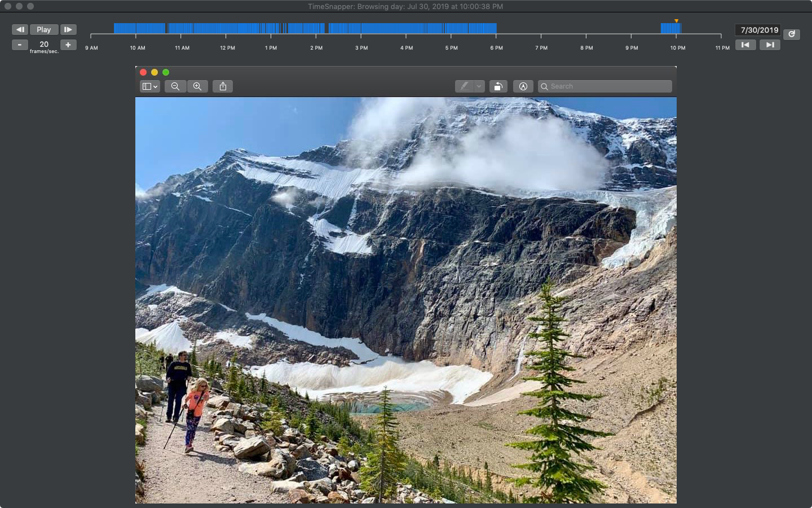Screen dimensions: 812x508
Task: Zoom out in Preview window
Action: [x=175, y=86]
